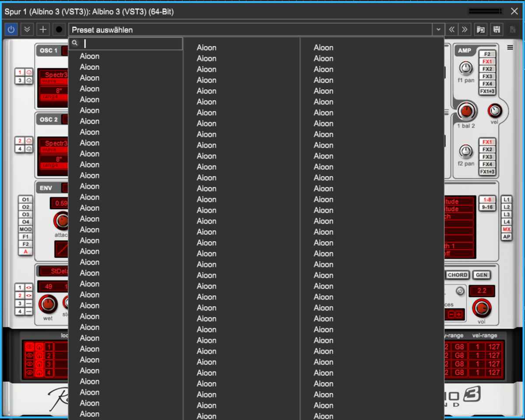Image resolution: width=525 pixels, height=420 pixels.
Task: Open the hamburger menu beside the AMP section
Action: 510,48
